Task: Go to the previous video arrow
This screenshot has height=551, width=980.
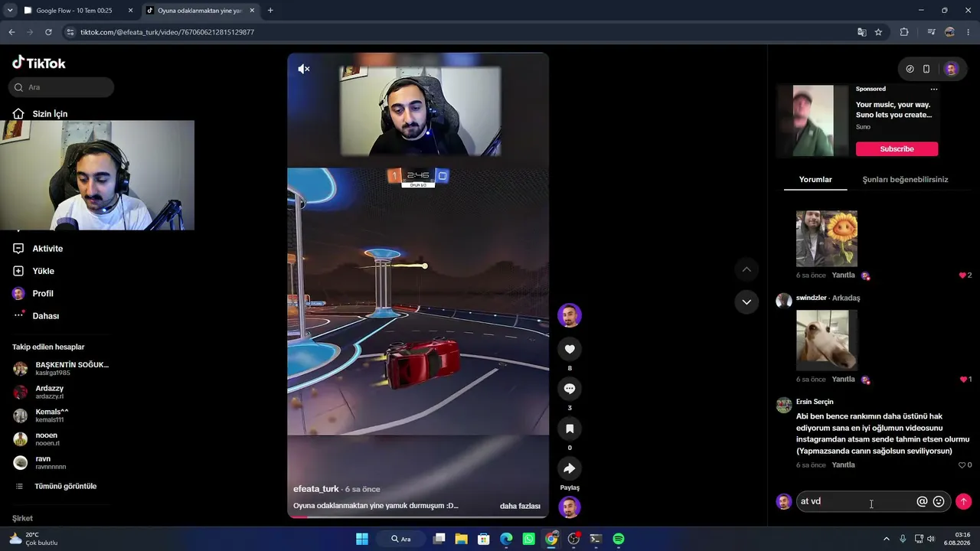Action: coord(746,269)
